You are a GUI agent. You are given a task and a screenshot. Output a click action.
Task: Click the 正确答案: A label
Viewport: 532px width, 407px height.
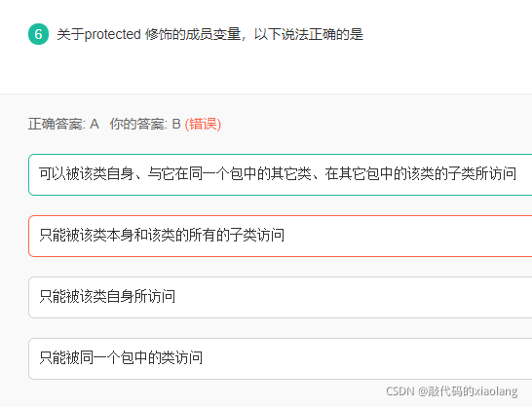click(63, 124)
